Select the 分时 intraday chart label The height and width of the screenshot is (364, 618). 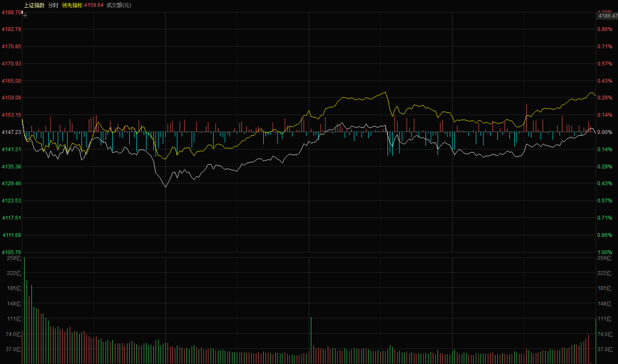point(53,5)
